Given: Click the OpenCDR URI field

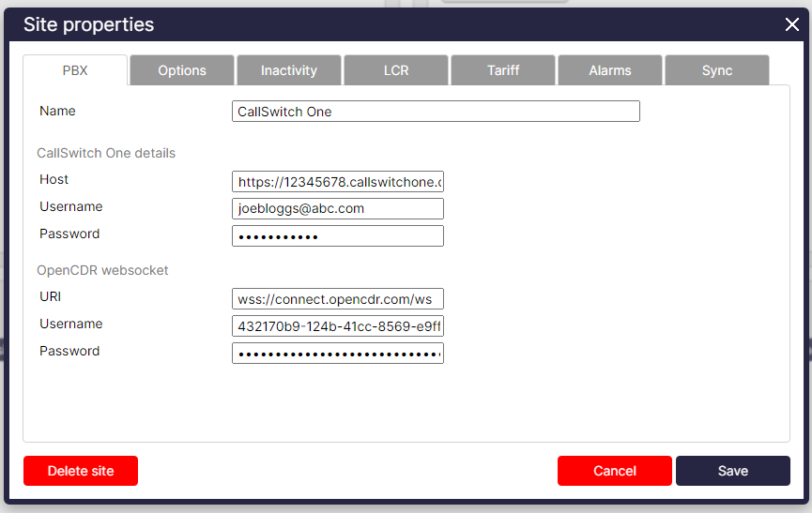Looking at the screenshot, I should coord(338,299).
